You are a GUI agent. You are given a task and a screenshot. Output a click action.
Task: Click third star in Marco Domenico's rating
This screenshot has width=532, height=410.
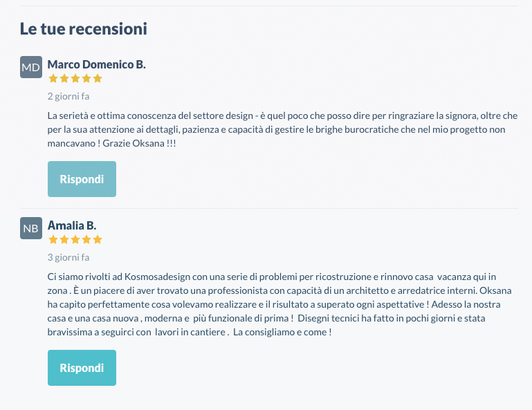[x=75, y=79]
